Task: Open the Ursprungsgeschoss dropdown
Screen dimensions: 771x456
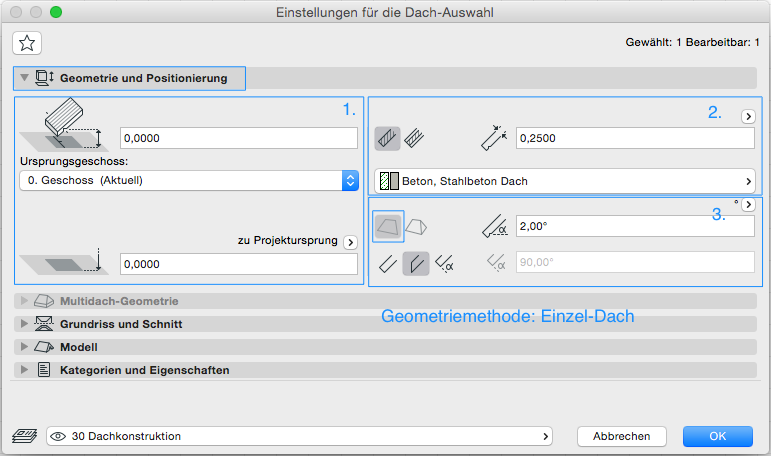Action: pos(189,180)
